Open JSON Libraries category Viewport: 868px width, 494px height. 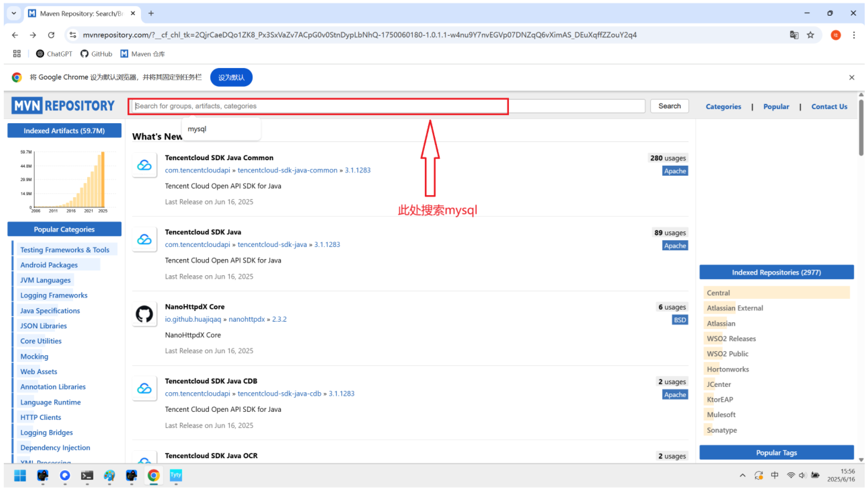[44, 326]
